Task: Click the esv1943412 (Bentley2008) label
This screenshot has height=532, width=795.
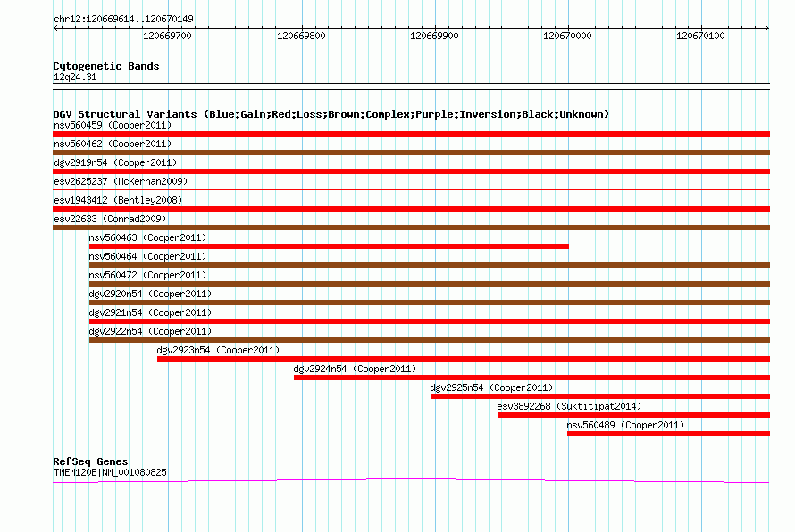Action: coord(118,200)
